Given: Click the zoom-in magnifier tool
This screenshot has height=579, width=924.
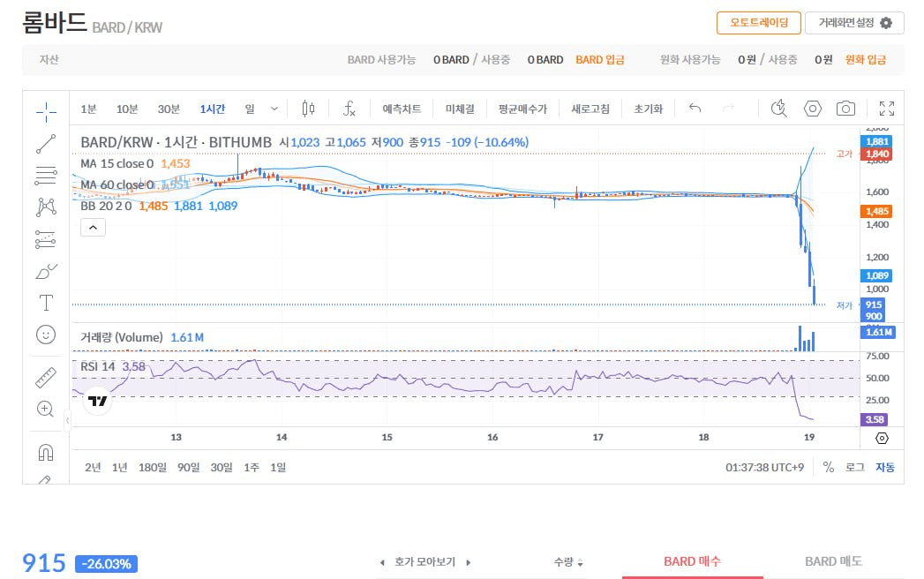Looking at the screenshot, I should click(46, 409).
